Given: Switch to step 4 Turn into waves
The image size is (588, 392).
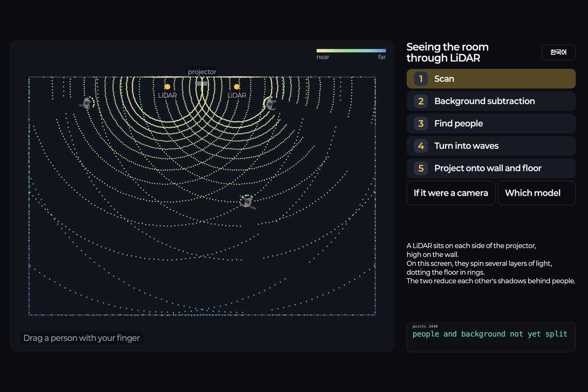Looking at the screenshot, I should coord(491,146).
